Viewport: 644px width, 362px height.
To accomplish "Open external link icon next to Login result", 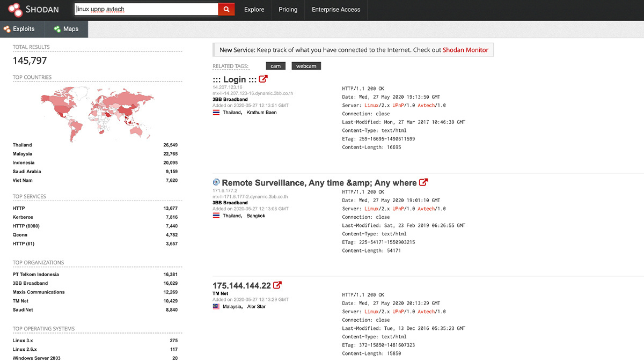I will point(263,79).
